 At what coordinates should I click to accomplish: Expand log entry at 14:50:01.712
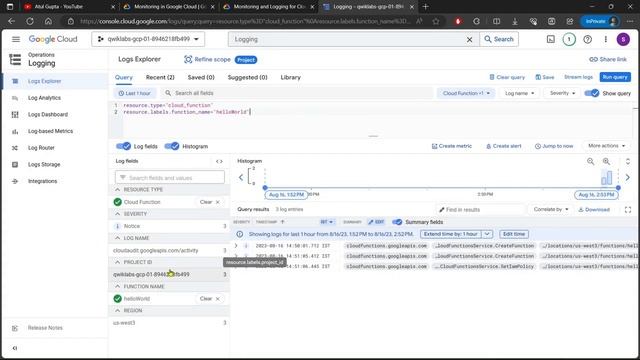pos(236,246)
